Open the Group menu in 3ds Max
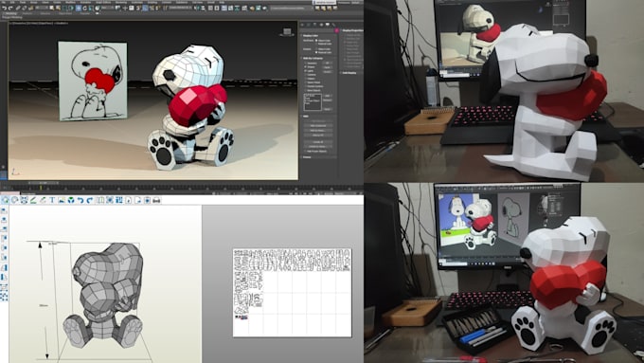Viewport: 644px width, 363px height. tap(34, 2)
